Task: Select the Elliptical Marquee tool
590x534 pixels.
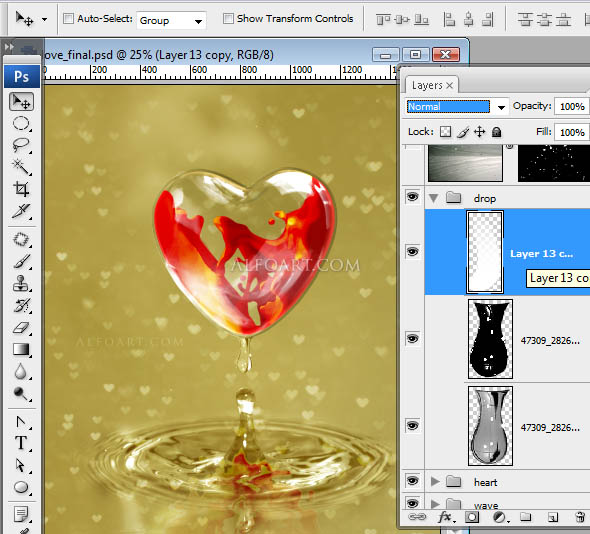Action: tap(21, 123)
